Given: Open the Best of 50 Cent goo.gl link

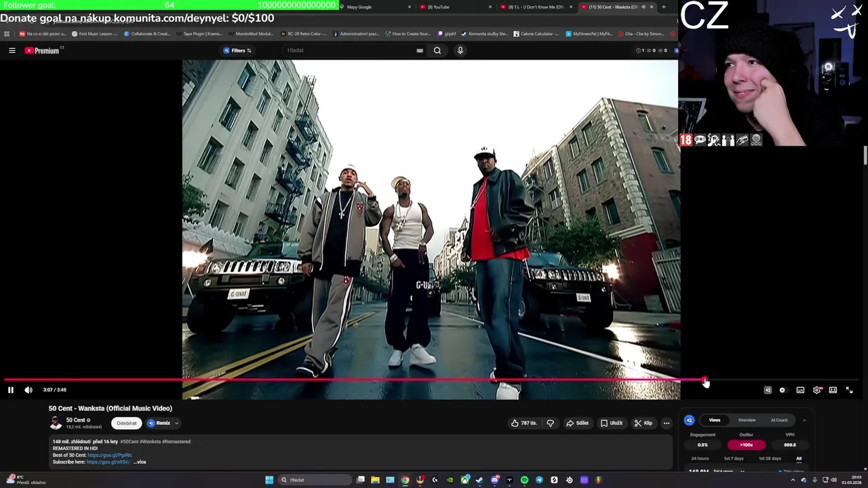Looking at the screenshot, I should pos(110,455).
